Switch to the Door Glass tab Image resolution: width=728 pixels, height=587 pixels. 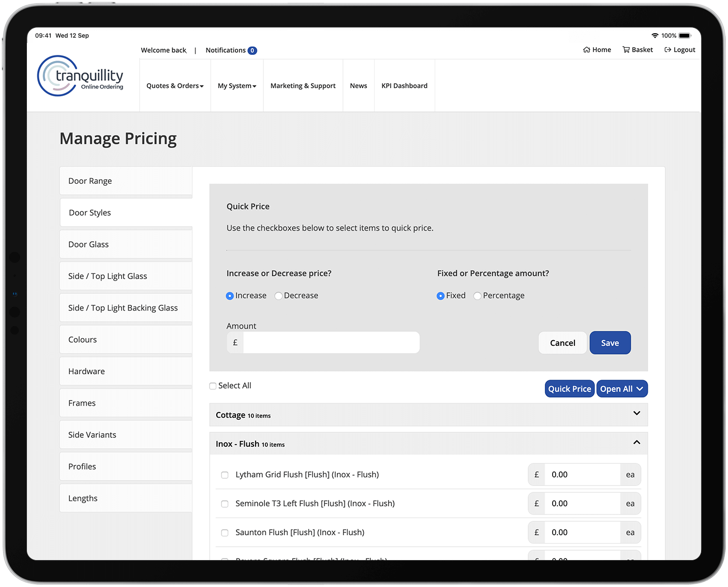point(126,244)
